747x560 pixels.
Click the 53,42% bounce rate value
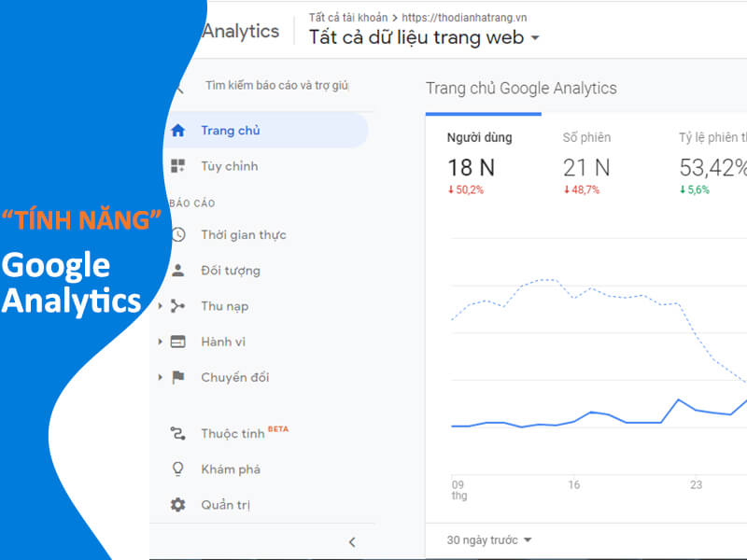[712, 168]
